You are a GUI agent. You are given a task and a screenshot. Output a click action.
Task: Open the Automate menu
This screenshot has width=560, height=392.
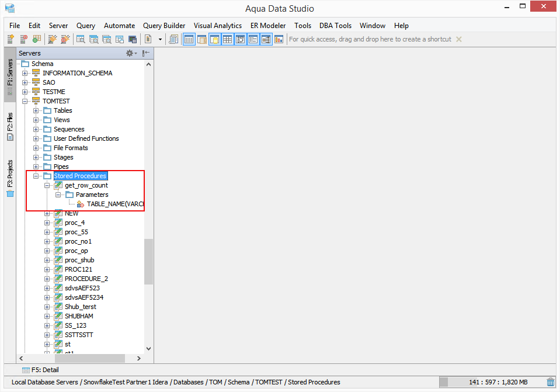(x=119, y=26)
